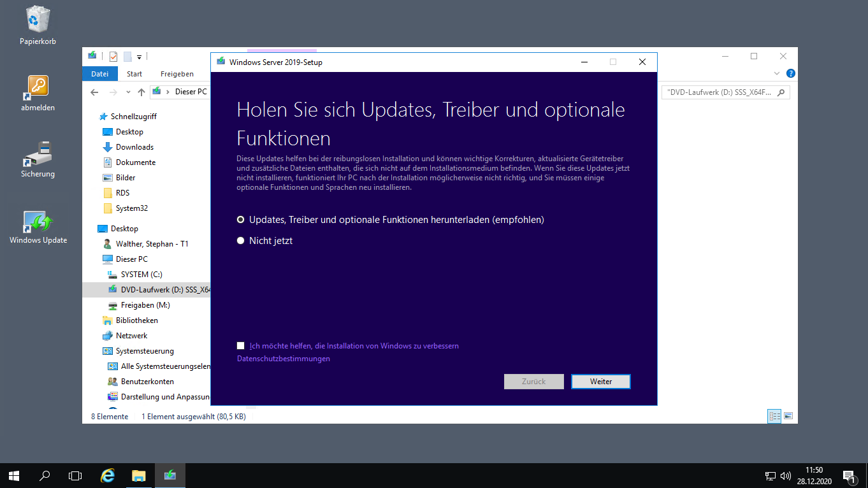Click the drive icon in Explorer's address bar
868x488 pixels.
click(x=157, y=92)
